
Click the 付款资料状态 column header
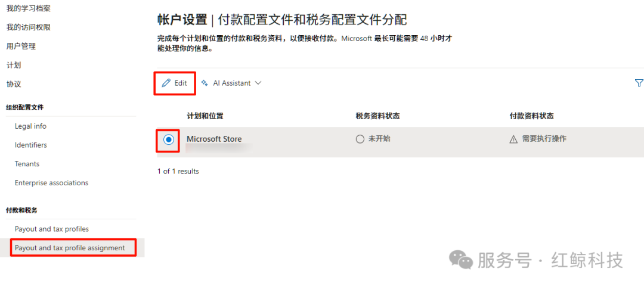pos(531,116)
